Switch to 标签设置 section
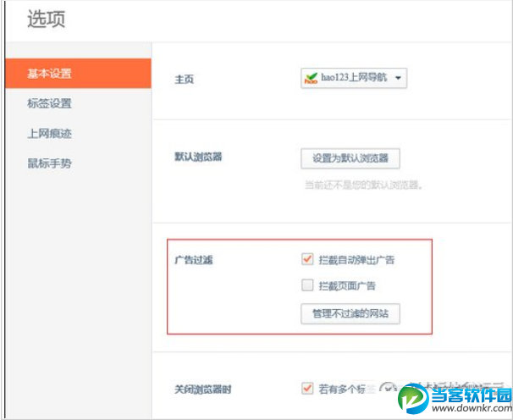 coord(49,103)
